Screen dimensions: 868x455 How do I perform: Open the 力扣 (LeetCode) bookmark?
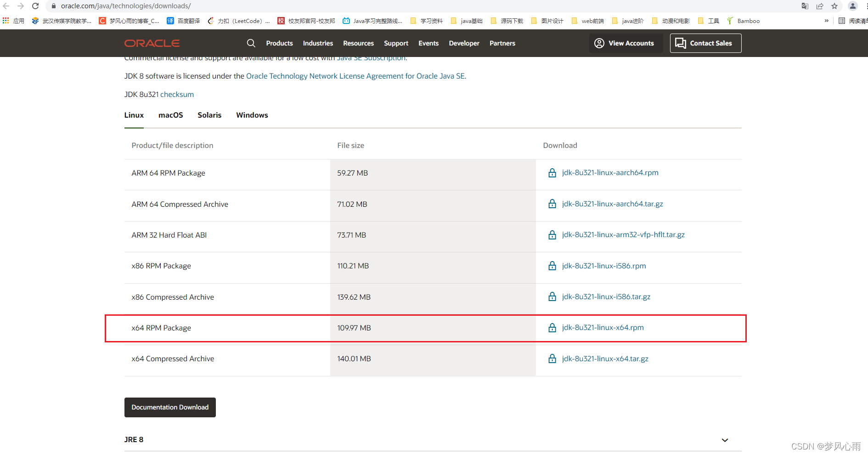238,21
